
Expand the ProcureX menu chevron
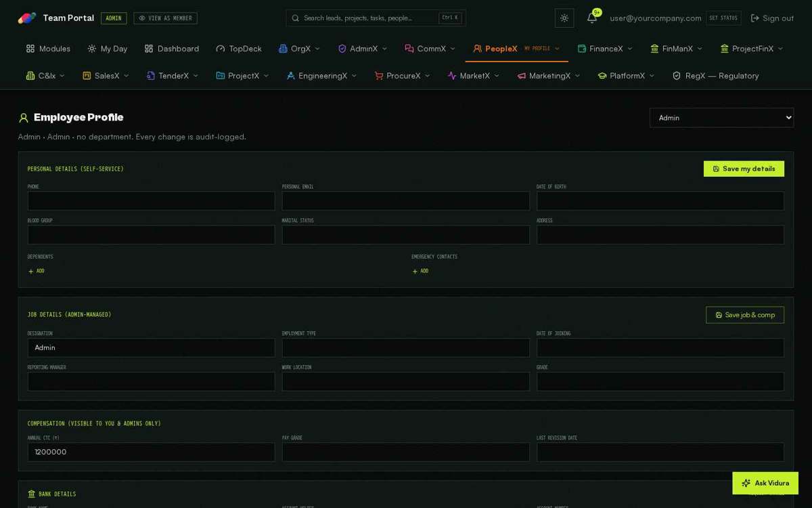click(428, 76)
